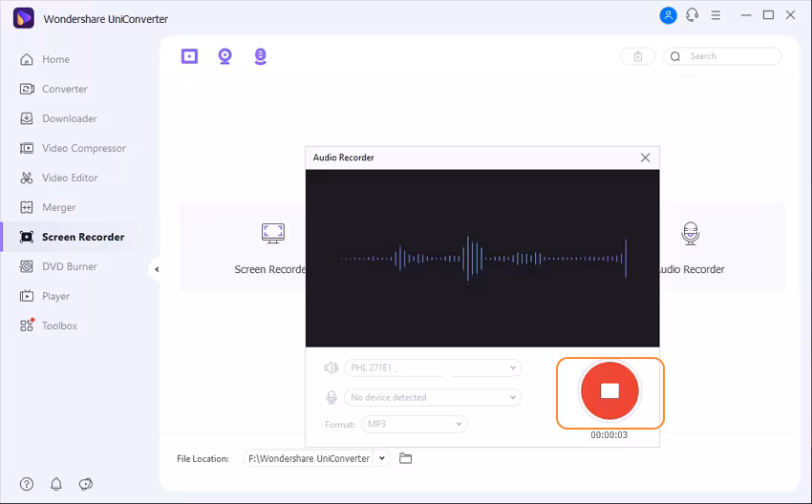Screen dimensions: 812x504
Task: Open the user account icon
Action: [x=668, y=15]
